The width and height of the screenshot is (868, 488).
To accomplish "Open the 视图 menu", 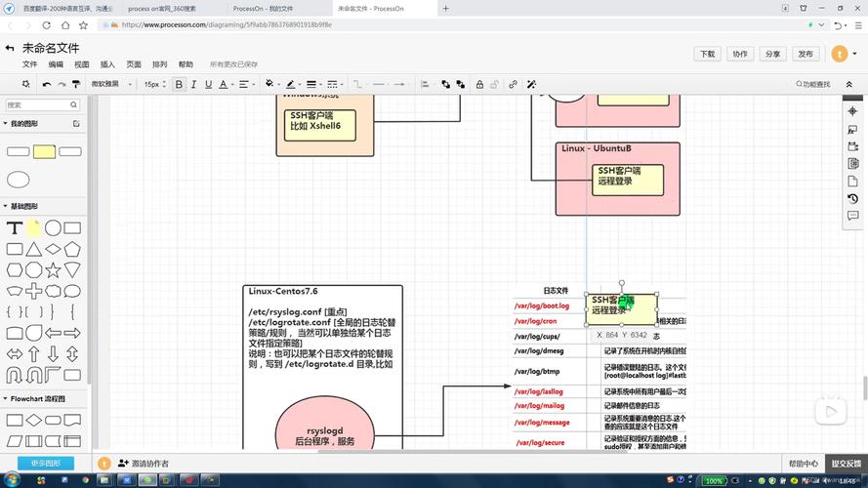I will pyautogui.click(x=82, y=64).
